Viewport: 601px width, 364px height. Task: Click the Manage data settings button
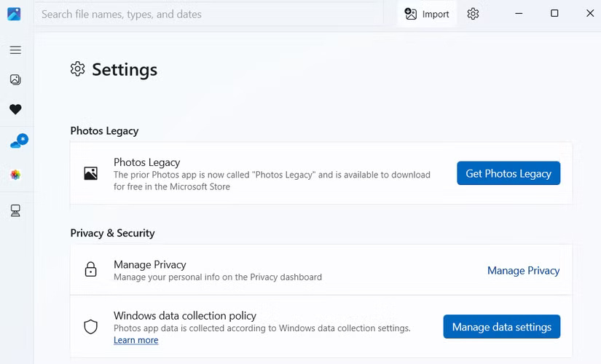coord(501,327)
